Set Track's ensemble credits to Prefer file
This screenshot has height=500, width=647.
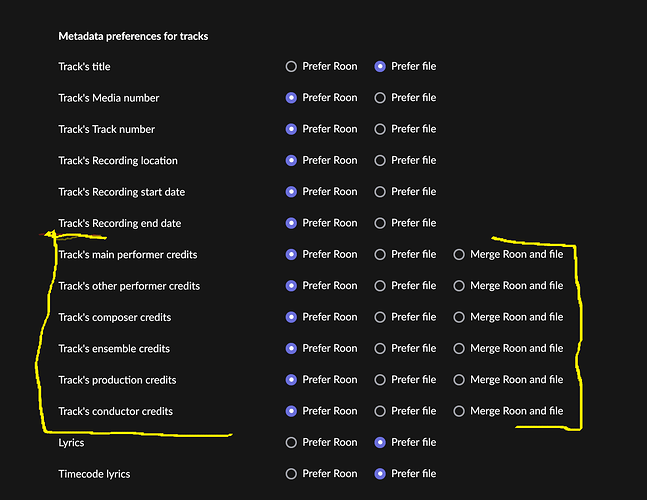click(x=380, y=348)
